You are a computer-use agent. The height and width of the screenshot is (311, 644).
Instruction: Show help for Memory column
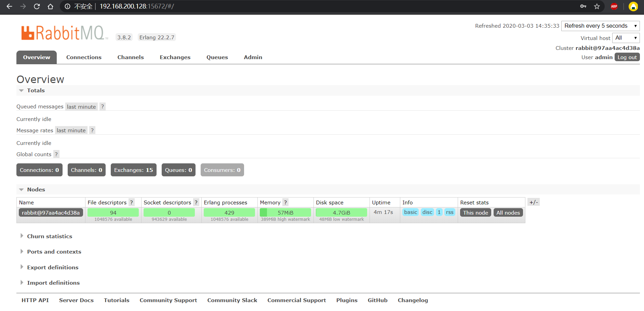pos(285,203)
